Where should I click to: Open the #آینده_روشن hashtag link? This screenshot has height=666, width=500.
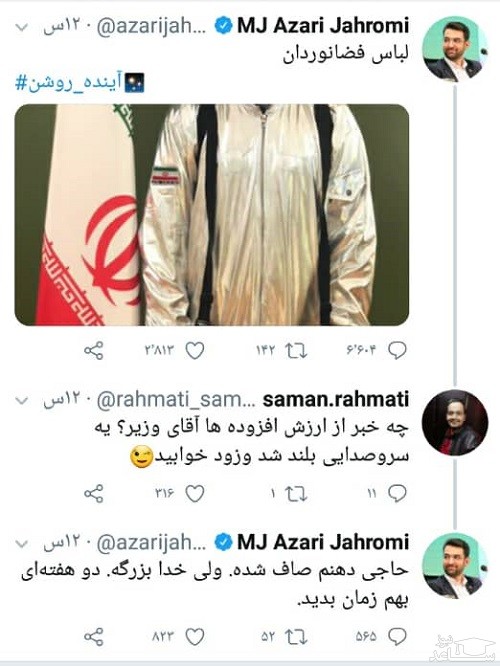[x=68, y=82]
